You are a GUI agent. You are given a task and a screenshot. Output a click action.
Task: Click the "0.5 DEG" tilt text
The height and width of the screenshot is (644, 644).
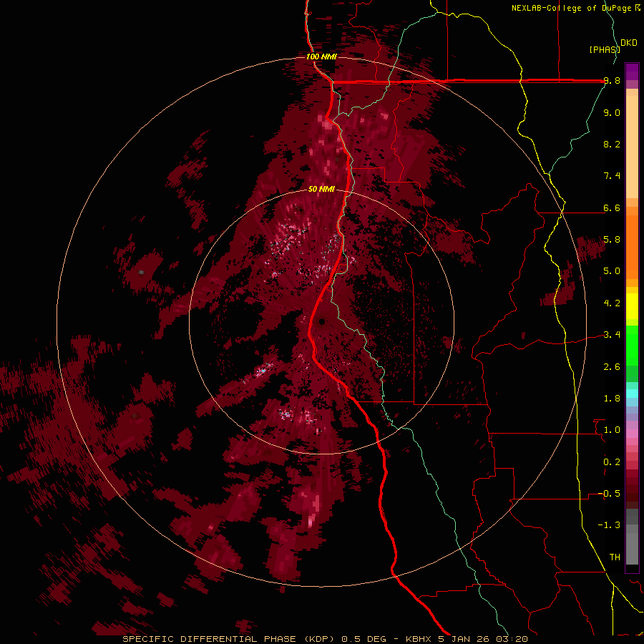(364, 639)
